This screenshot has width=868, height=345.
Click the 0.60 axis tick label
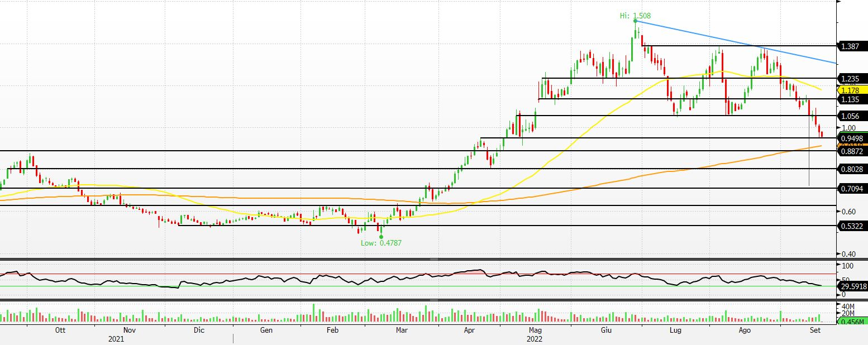(850, 212)
